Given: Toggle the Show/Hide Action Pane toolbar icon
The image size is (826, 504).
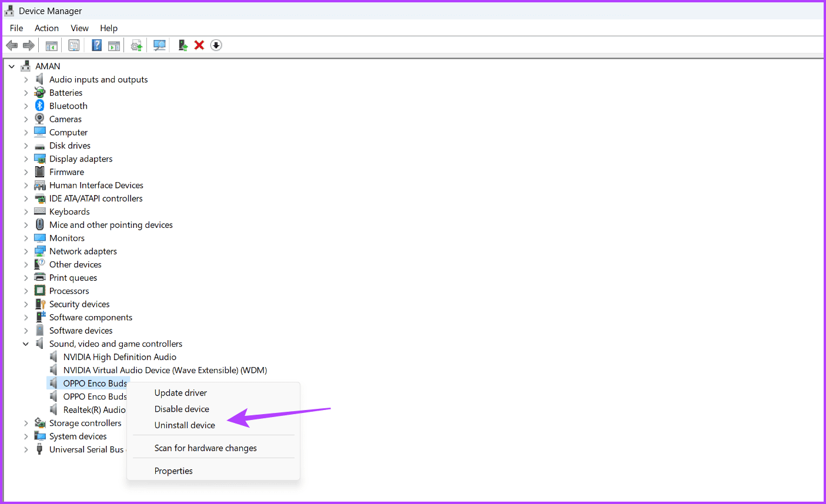Looking at the screenshot, I should pos(114,45).
